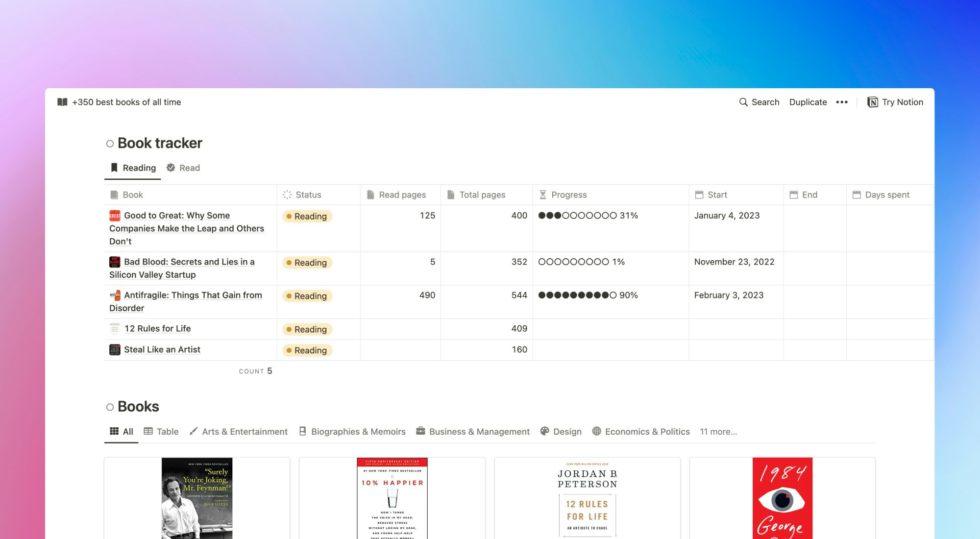Click the 1% progress bar
This screenshot has height=539, width=980.
coord(582,262)
